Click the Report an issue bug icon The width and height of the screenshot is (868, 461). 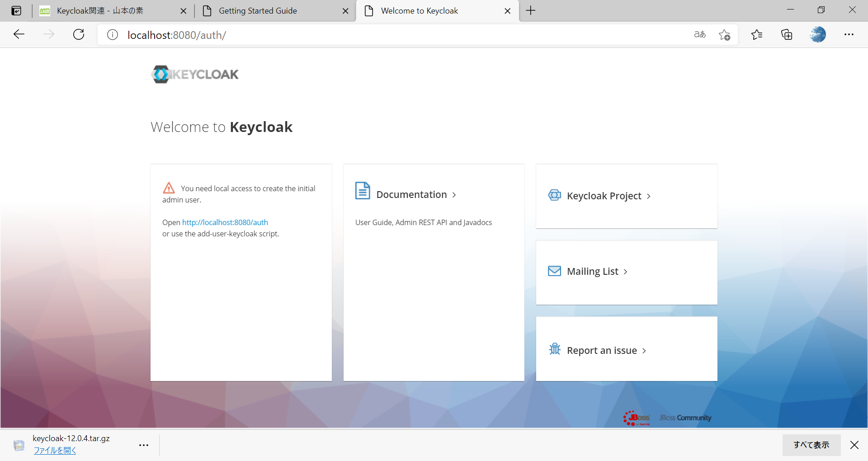(555, 349)
